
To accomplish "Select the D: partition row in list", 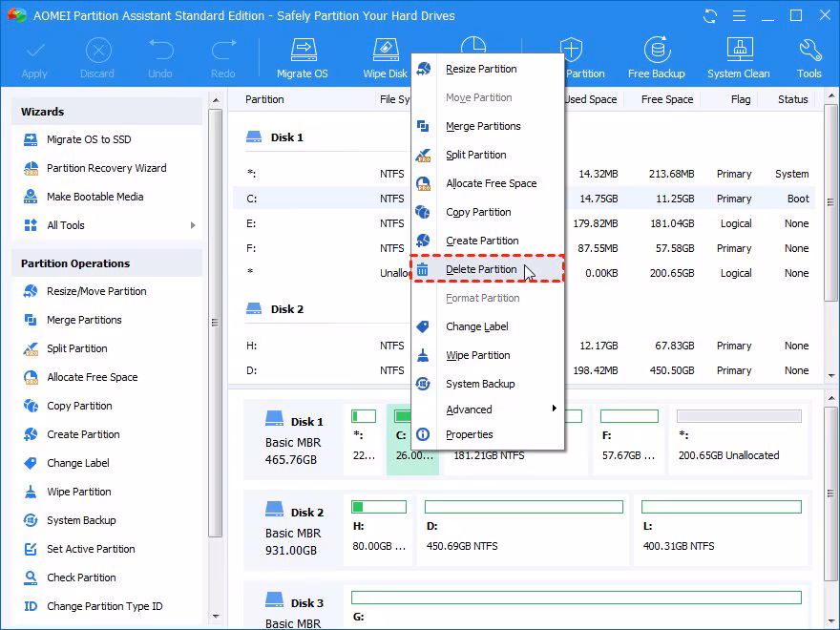I will [x=524, y=370].
